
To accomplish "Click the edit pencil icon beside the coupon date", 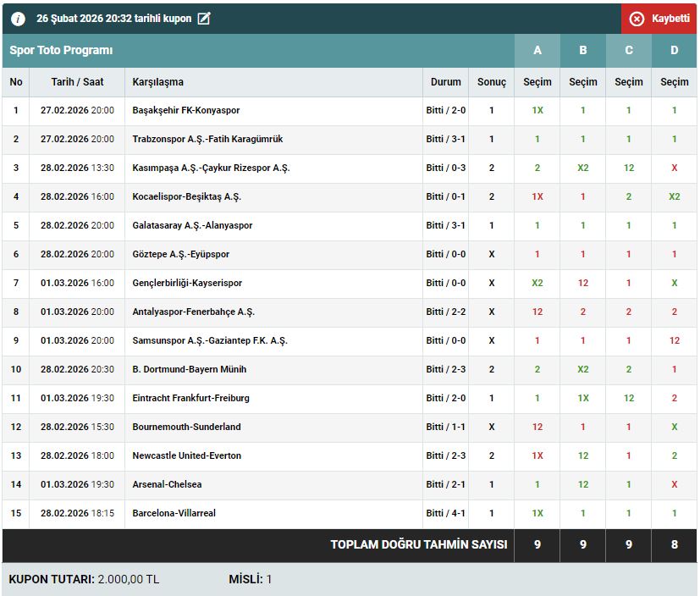I will [204, 19].
